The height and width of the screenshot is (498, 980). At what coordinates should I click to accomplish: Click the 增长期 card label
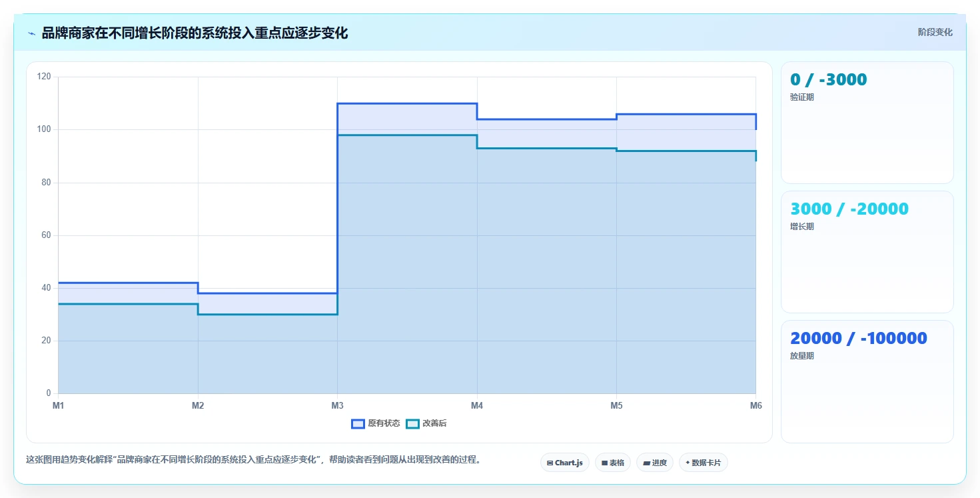tap(801, 227)
